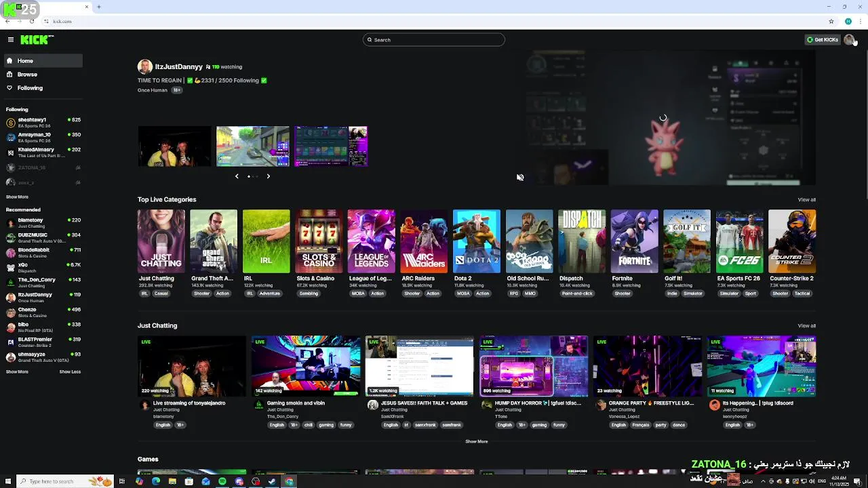
Task: Open the Browse sidebar item
Action: [x=42, y=75]
